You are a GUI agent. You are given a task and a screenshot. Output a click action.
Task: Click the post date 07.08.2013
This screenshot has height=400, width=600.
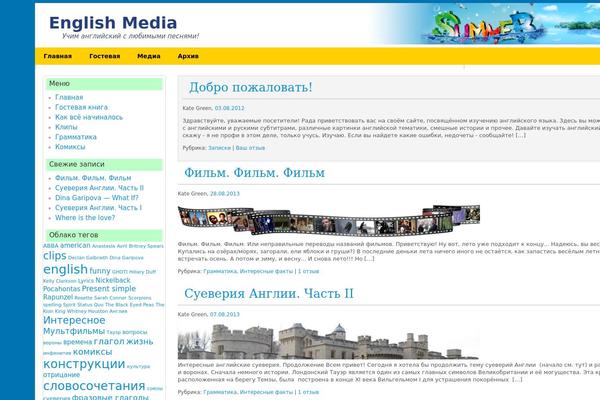tap(225, 315)
